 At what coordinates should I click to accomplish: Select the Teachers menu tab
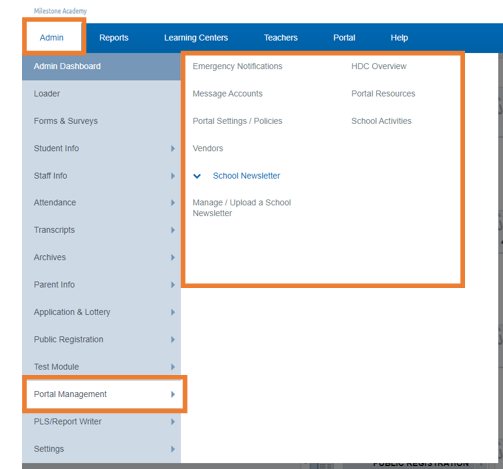coord(281,38)
